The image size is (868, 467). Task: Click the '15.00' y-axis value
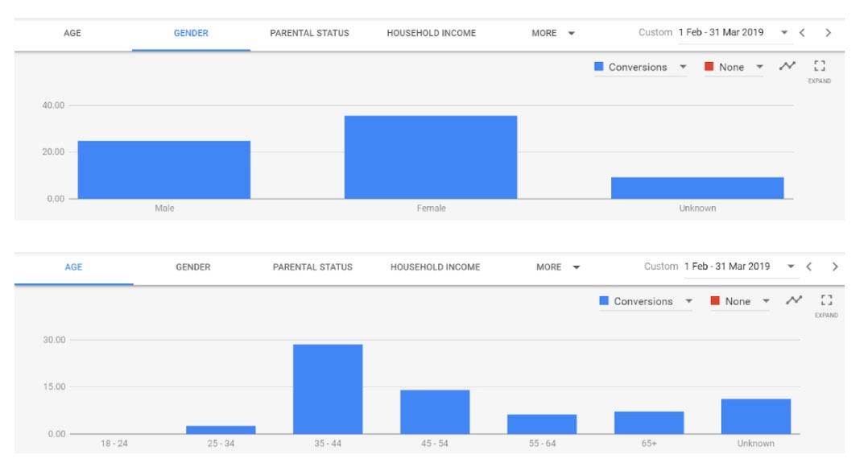(54, 386)
